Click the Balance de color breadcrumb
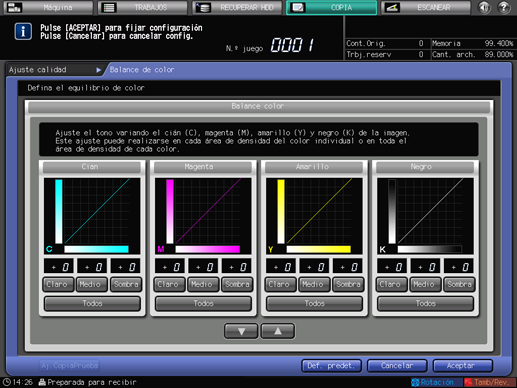Image resolution: width=517 pixels, height=388 pixels. (142, 70)
